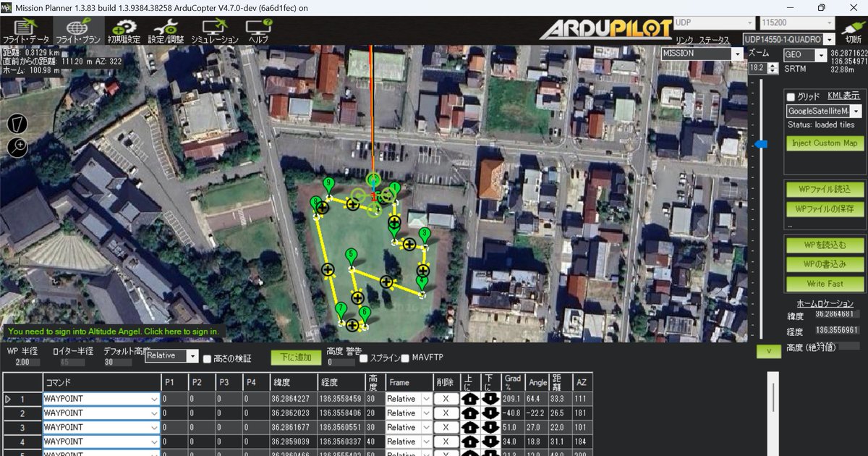
Task: Click the 切断 (Disconnect) plug icon
Action: point(853,30)
